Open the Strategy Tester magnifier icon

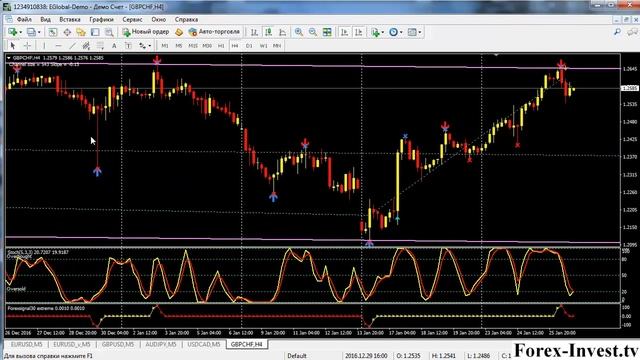pyautogui.click(x=109, y=32)
